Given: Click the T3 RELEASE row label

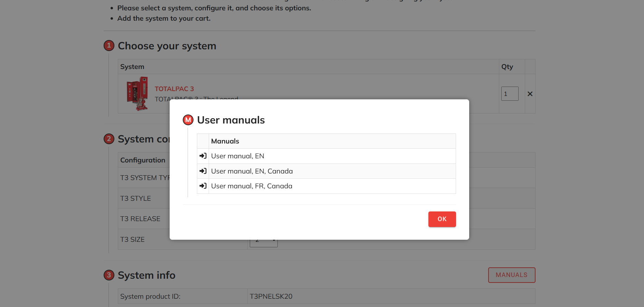Looking at the screenshot, I should point(140,219).
